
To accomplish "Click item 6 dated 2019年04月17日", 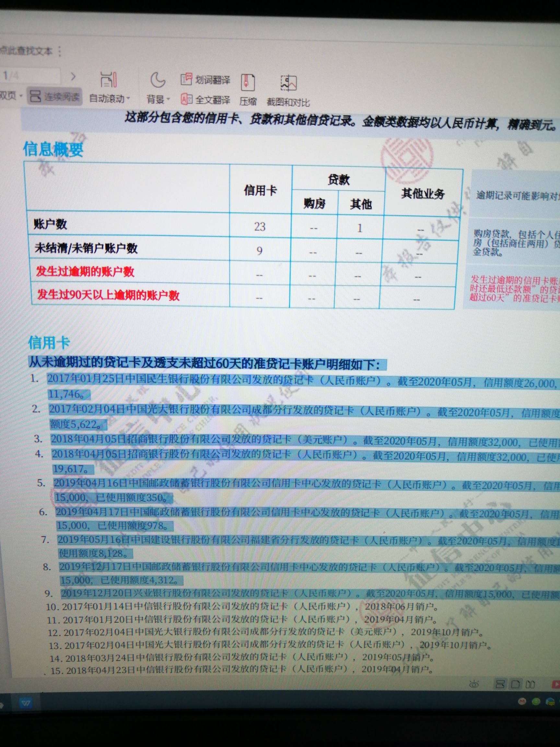I will tap(308, 519).
